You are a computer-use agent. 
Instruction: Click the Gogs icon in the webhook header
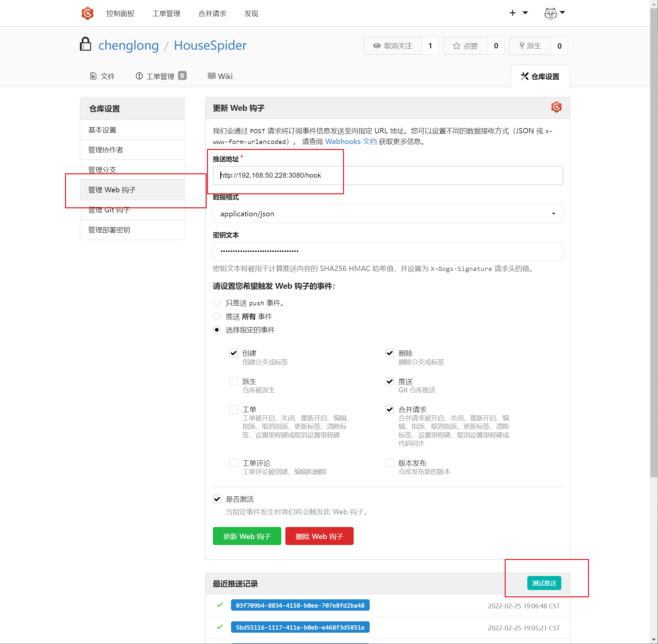point(556,107)
